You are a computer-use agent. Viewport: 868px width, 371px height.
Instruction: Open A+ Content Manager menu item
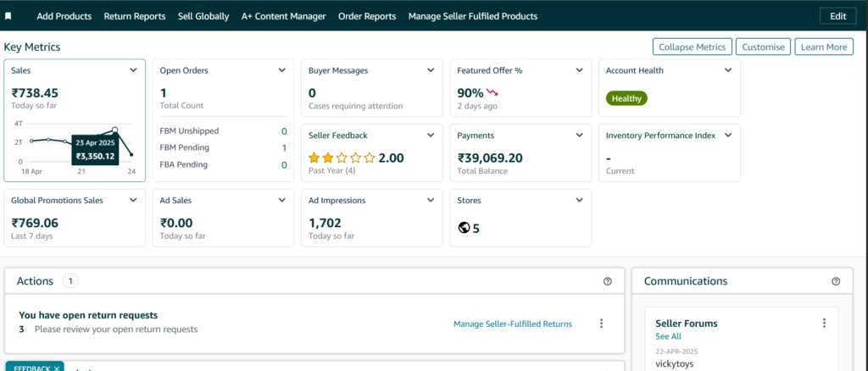283,16
